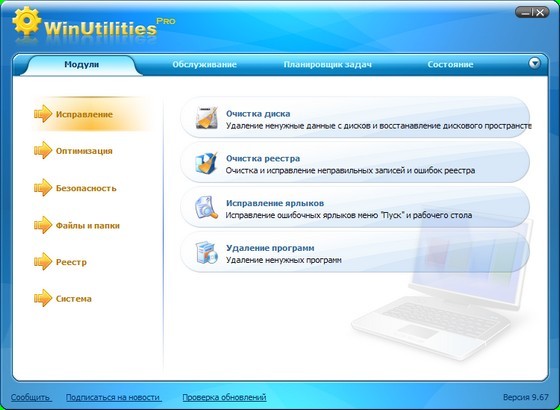The image size is (560, 410).
Task: Expand the round dropdown arrow in tab bar
Action: (534, 64)
